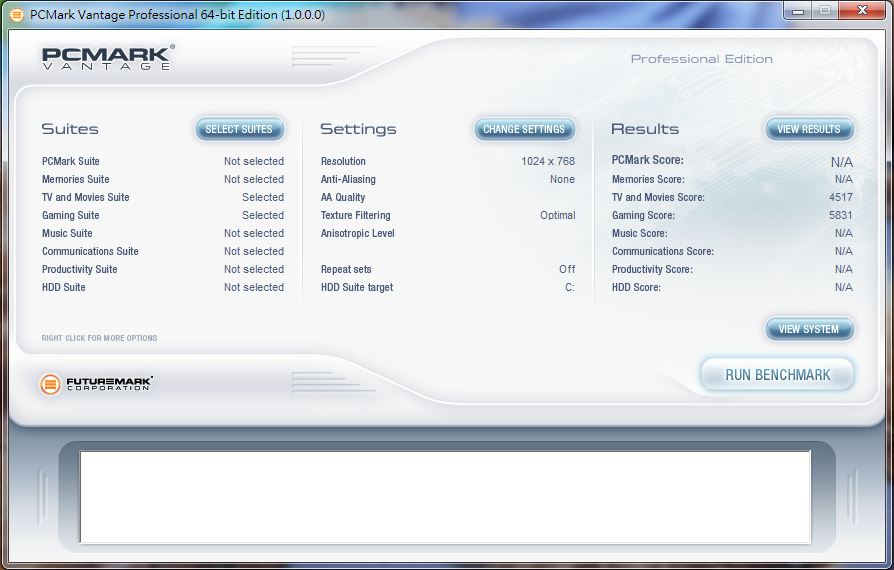
Task: Open View Results
Action: coord(809,129)
